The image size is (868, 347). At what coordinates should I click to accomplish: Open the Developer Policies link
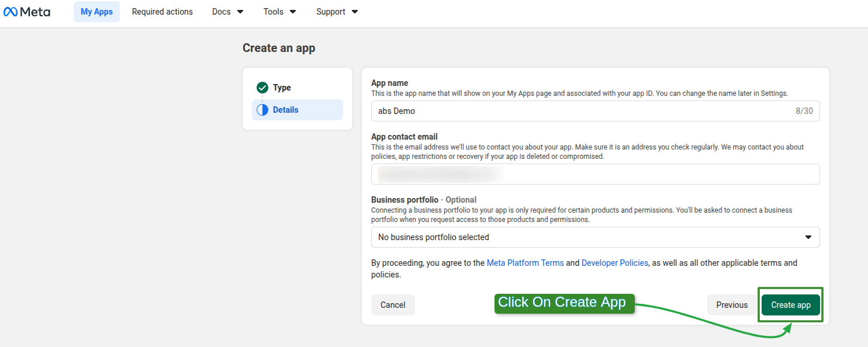click(x=614, y=262)
